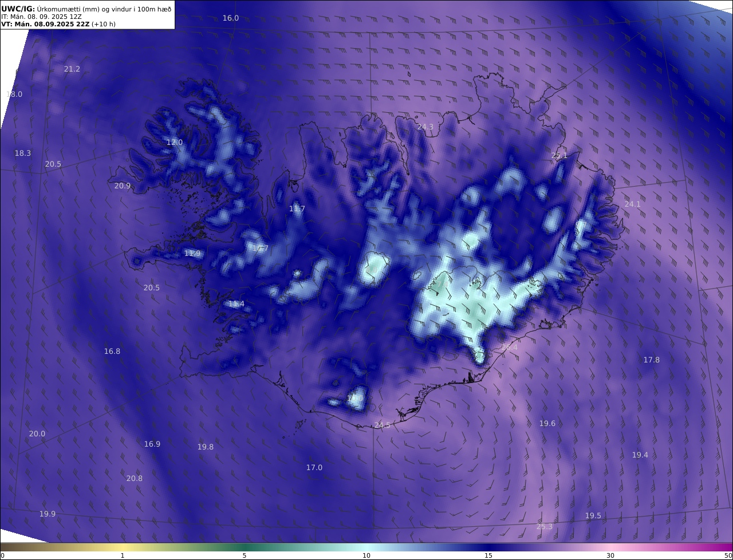Click the colorbar tick label 1
The image size is (733, 560).
pos(123,555)
